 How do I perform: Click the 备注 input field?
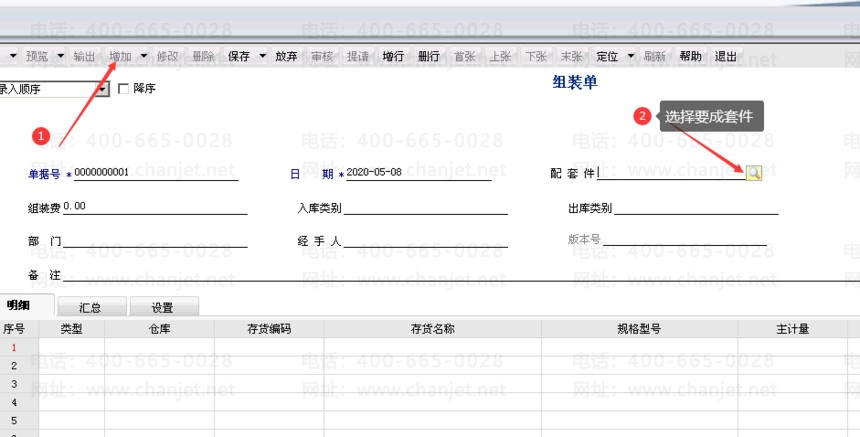coord(461,274)
